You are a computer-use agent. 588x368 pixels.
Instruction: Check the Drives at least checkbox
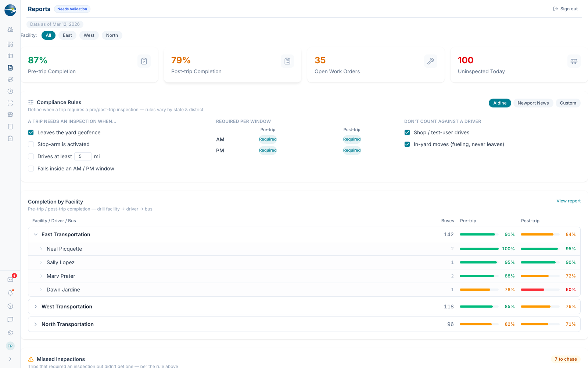pyautogui.click(x=31, y=156)
